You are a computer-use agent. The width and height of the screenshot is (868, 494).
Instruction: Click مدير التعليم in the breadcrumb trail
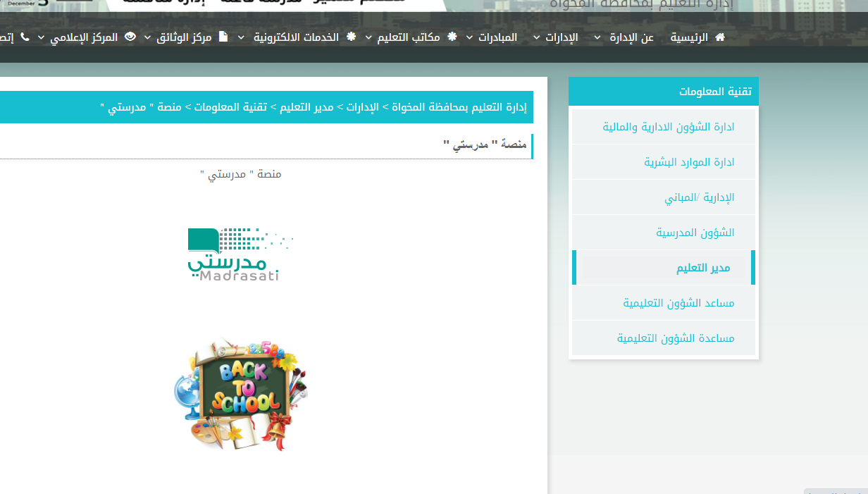click(306, 107)
